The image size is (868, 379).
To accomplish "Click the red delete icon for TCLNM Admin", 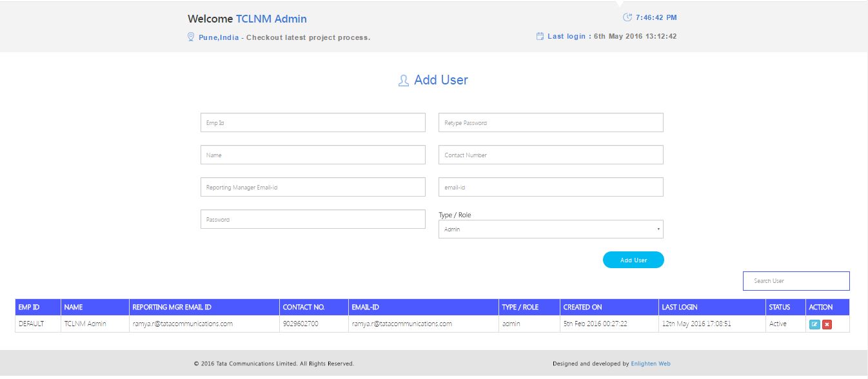I will 827,324.
